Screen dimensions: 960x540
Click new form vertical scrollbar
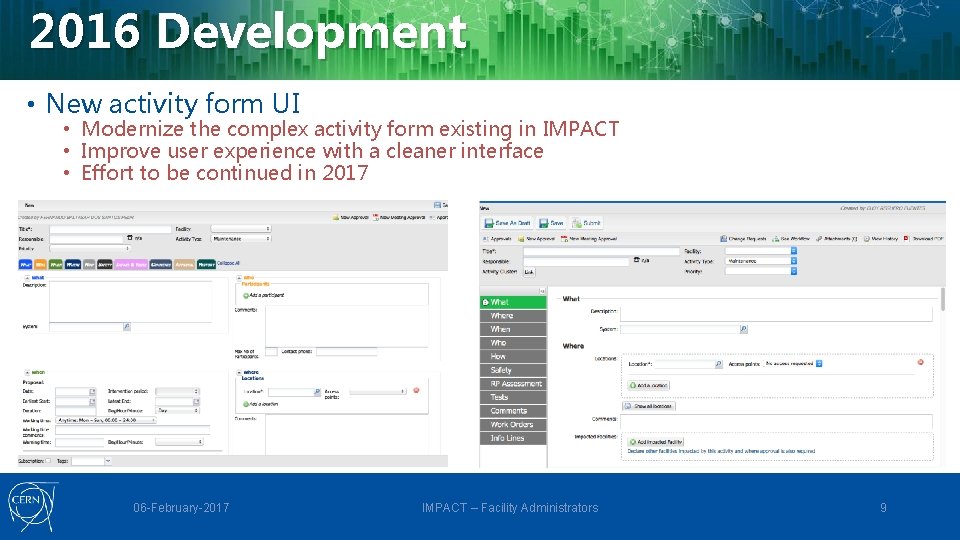pos(942,300)
